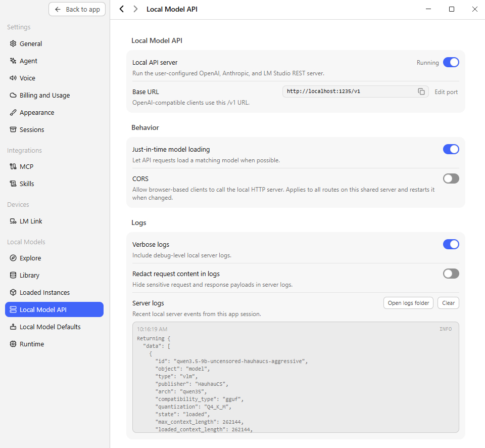The width and height of the screenshot is (485, 448).
Task: Click the Local Model Defaults robot icon
Action: point(13,327)
